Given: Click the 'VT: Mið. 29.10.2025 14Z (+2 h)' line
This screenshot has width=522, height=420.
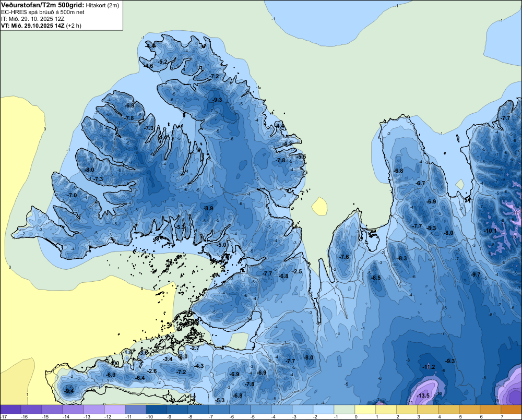Looking at the screenshot, I should 41,25.
